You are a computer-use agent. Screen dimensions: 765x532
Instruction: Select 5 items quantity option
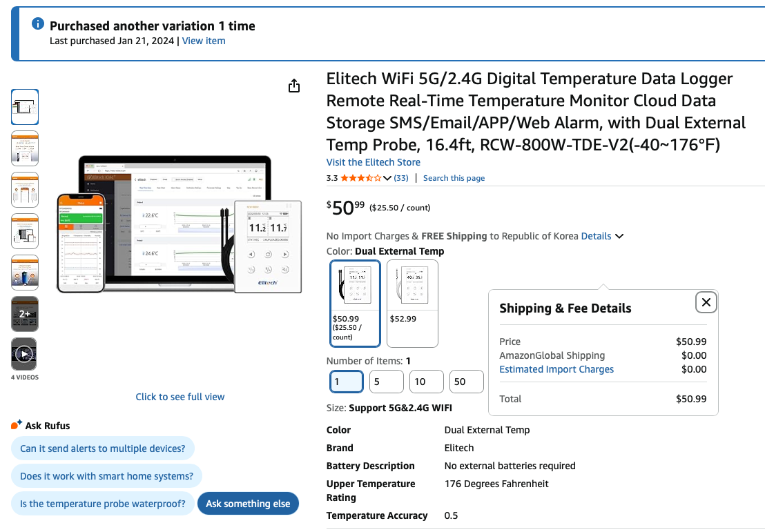point(387,382)
